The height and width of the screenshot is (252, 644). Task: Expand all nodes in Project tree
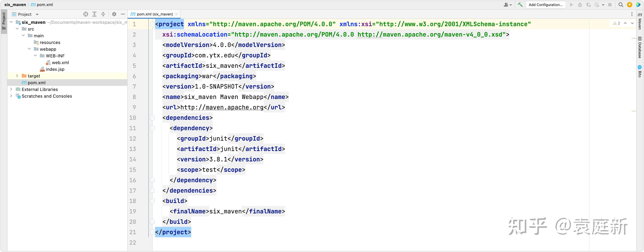[x=94, y=14]
